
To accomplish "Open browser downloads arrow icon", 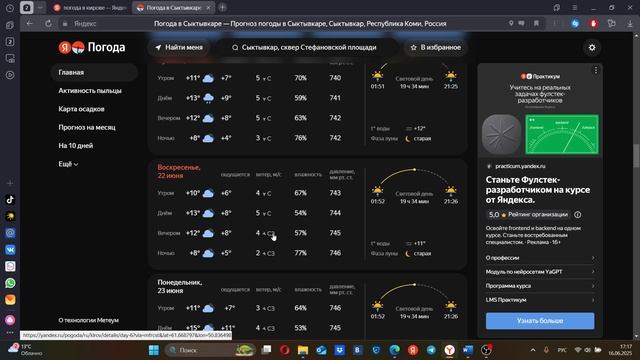I will [630, 24].
